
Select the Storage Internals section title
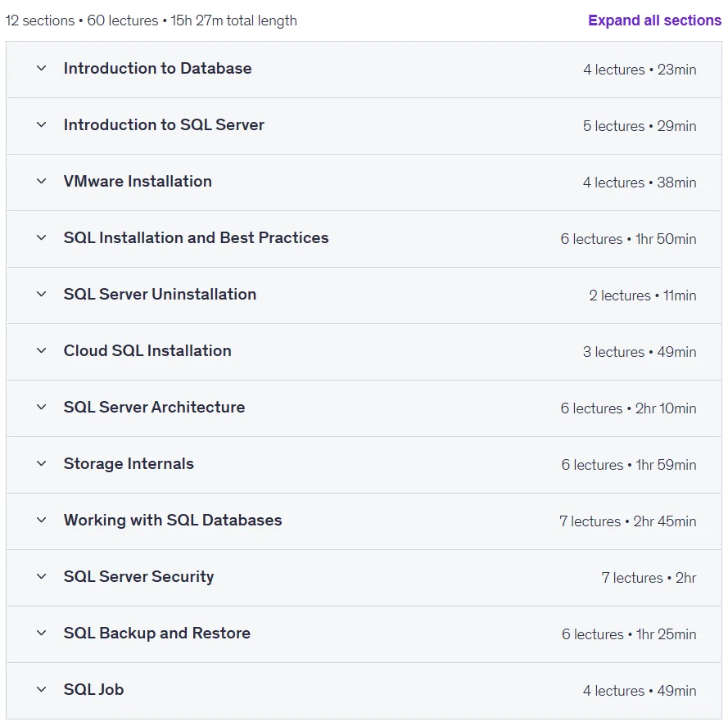[129, 464]
